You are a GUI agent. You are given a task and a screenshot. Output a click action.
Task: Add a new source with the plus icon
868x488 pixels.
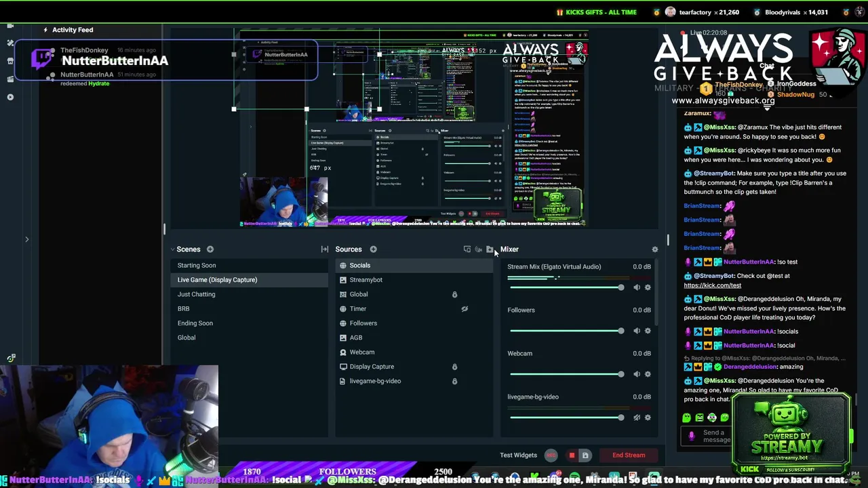click(x=373, y=249)
